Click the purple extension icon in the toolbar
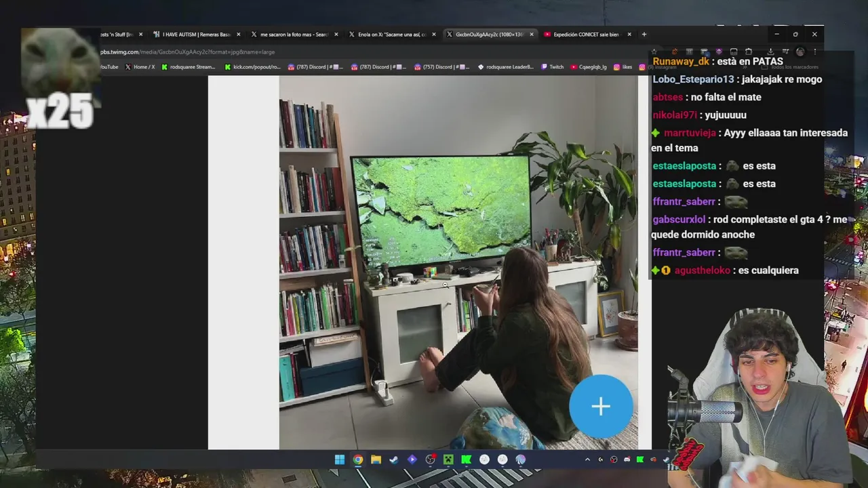868x488 pixels. pos(719,52)
